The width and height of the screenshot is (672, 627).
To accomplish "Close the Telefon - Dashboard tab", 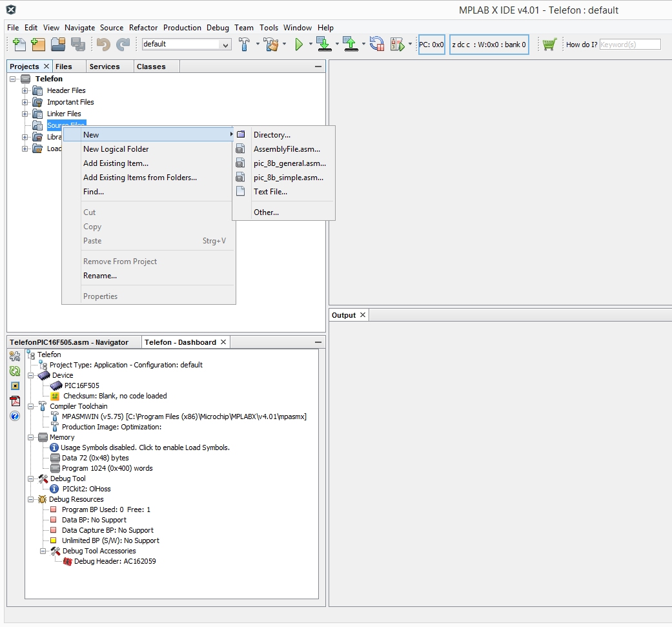I will [223, 342].
